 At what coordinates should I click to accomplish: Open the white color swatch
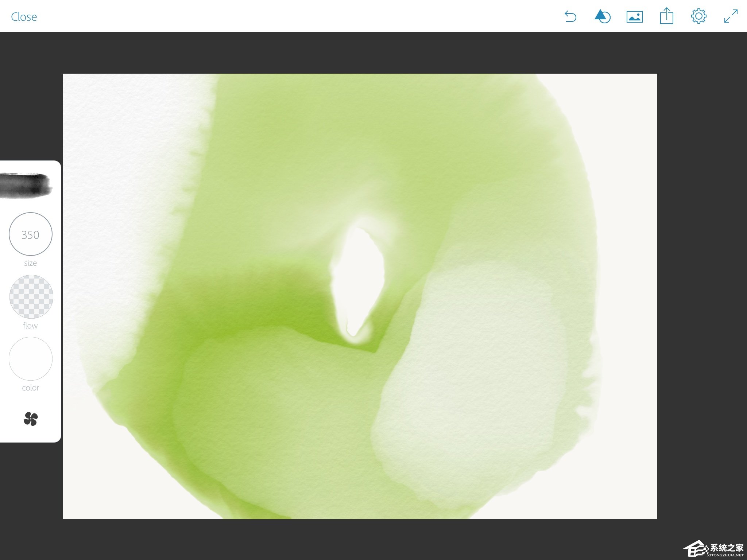[31, 359]
